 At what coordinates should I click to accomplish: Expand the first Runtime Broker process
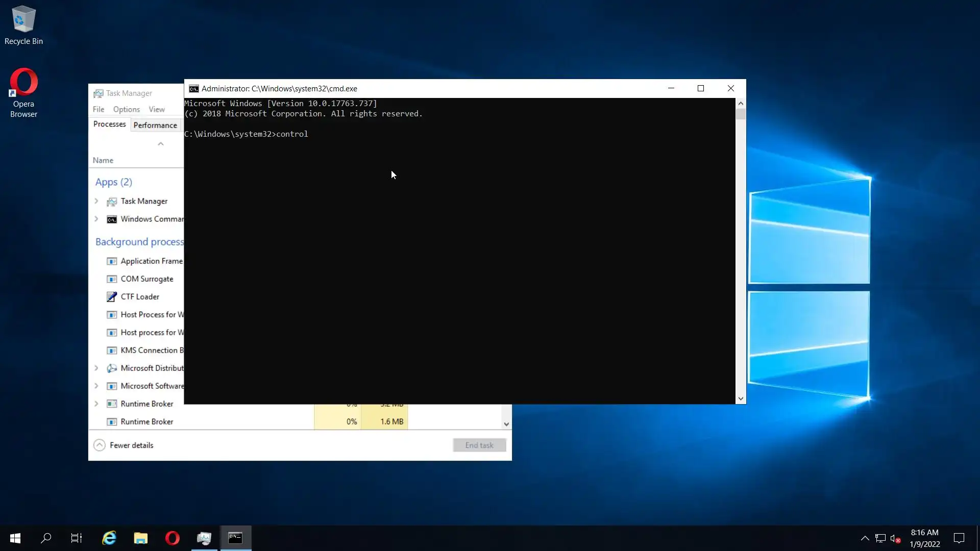96,404
